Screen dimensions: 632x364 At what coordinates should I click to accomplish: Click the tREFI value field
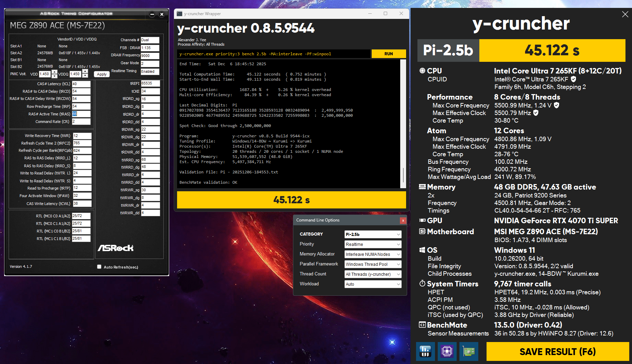click(150, 83)
